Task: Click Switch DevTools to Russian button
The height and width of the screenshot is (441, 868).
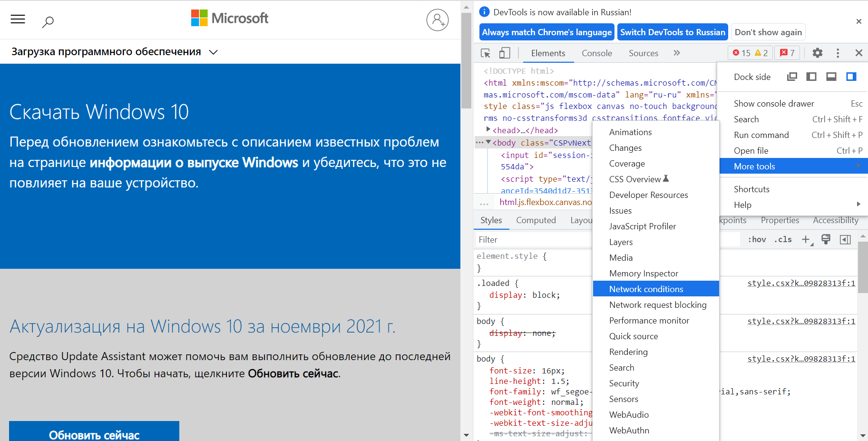Action: [673, 32]
